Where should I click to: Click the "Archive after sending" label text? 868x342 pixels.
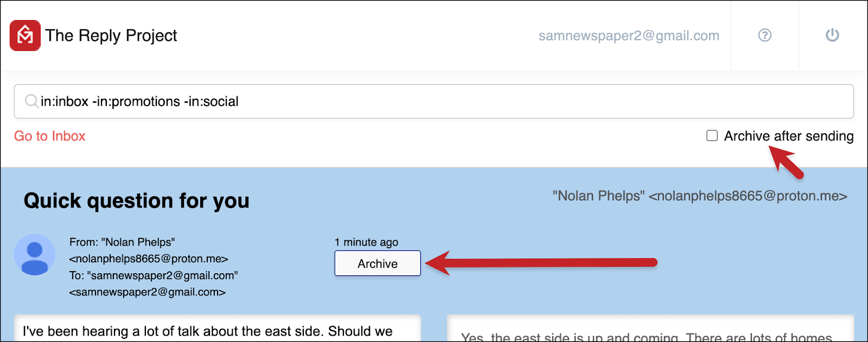click(x=789, y=136)
